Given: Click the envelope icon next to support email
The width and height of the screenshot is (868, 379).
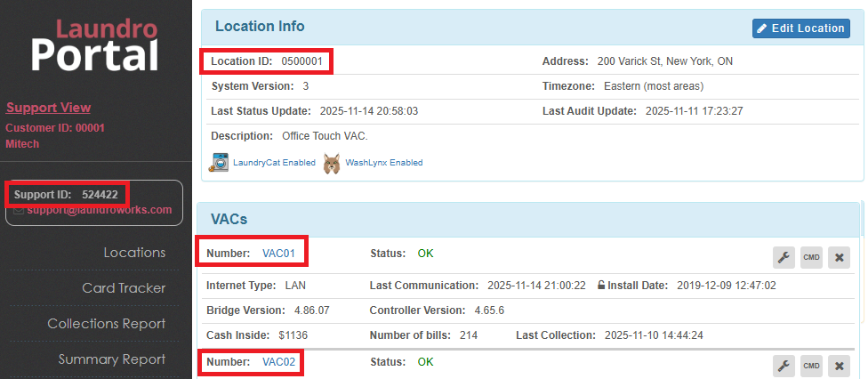Looking at the screenshot, I should pyautogui.click(x=19, y=211).
